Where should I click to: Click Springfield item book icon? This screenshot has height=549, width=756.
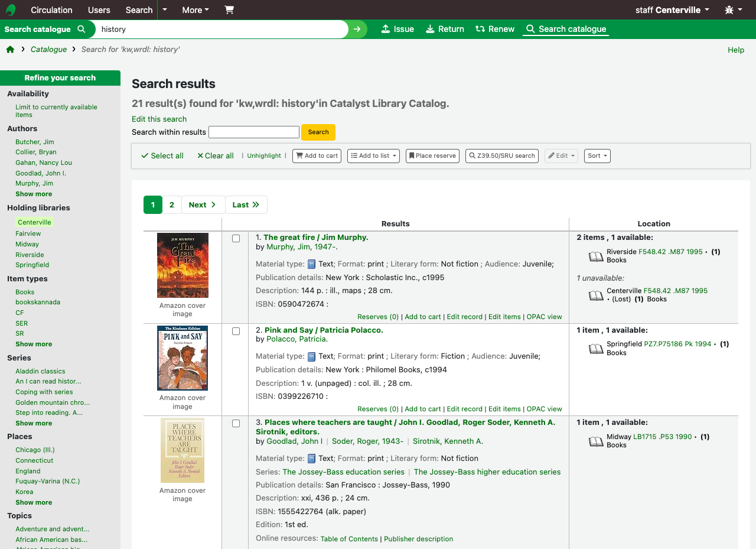(596, 349)
